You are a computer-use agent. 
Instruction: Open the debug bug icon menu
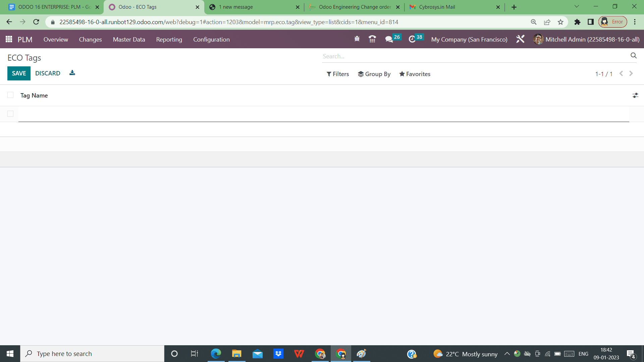[357, 39]
